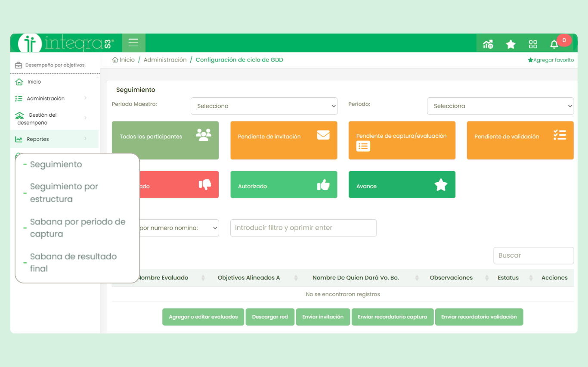Click the Agregar favorito link
This screenshot has width=588, height=367.
pos(551,60)
